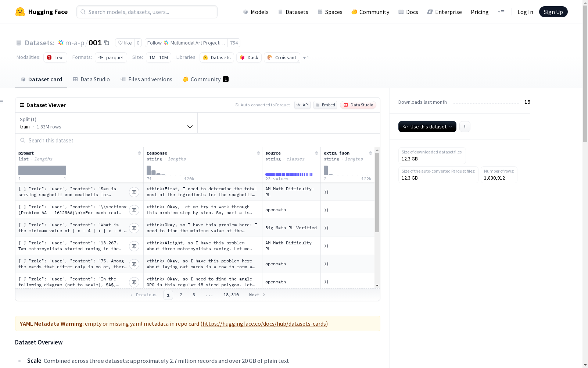Open more options three-dot menu beside Use this dataset
588x368 pixels.
[x=465, y=127]
